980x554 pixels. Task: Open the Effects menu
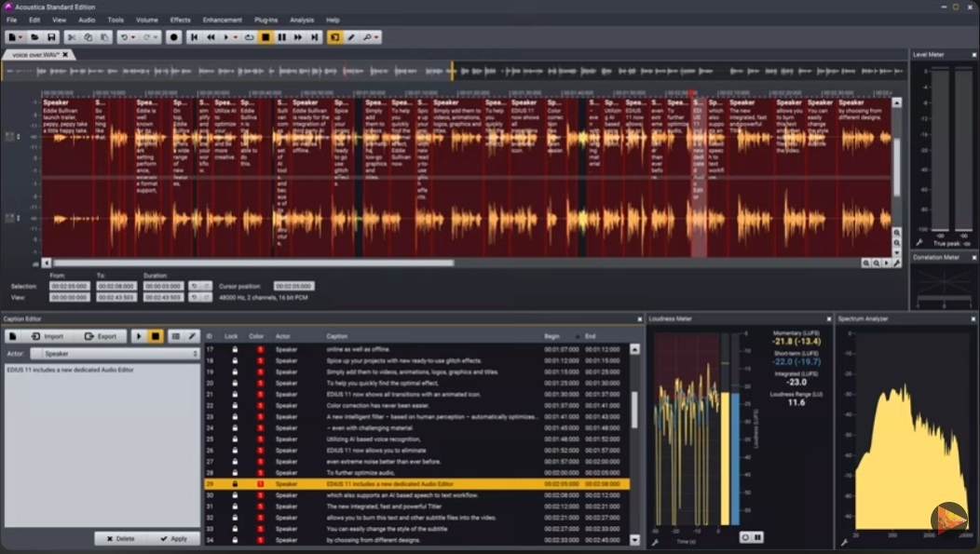[180, 20]
